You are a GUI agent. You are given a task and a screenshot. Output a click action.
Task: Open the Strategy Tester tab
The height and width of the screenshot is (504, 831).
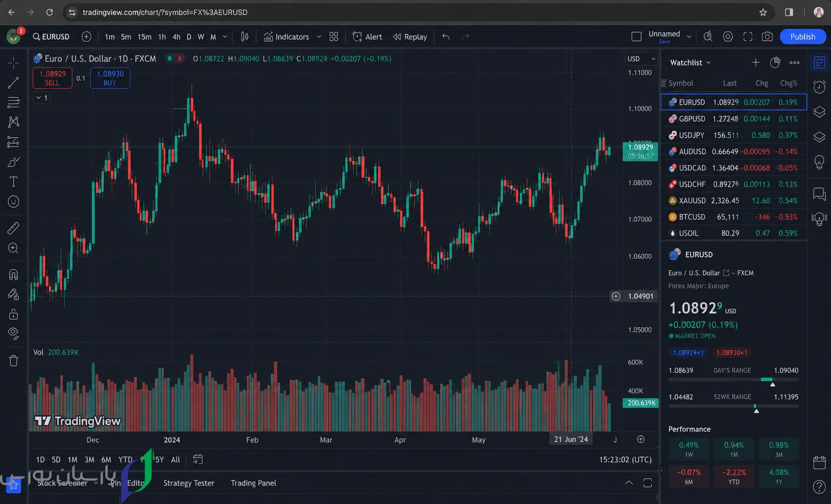pyautogui.click(x=189, y=483)
